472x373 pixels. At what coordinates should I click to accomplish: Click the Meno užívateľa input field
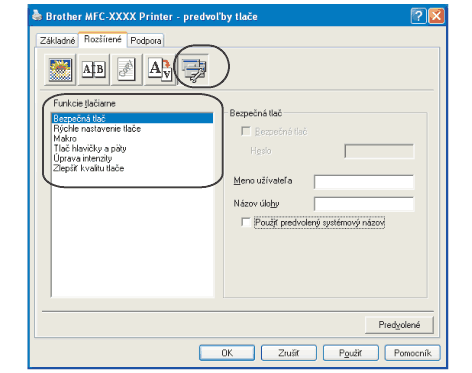click(364, 182)
